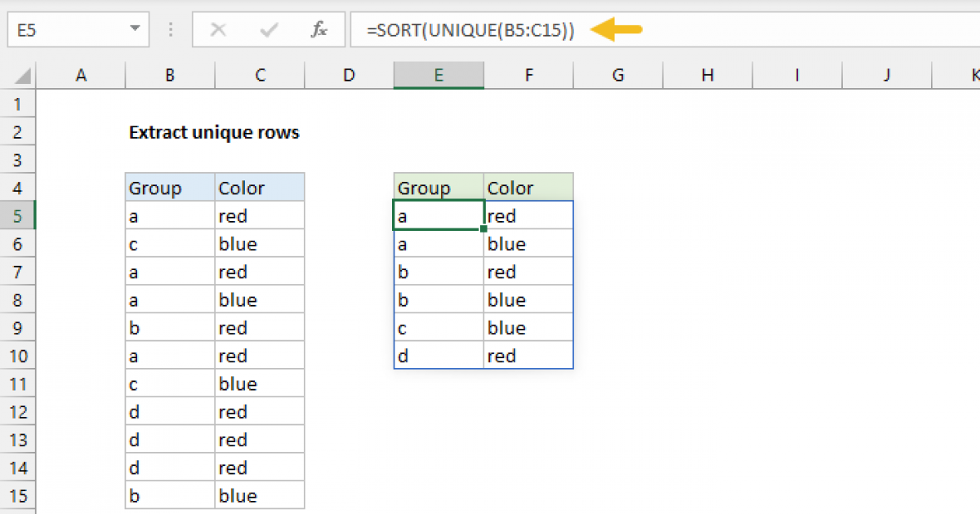
Task: Open the Insert Function dialog
Action: click(x=321, y=29)
